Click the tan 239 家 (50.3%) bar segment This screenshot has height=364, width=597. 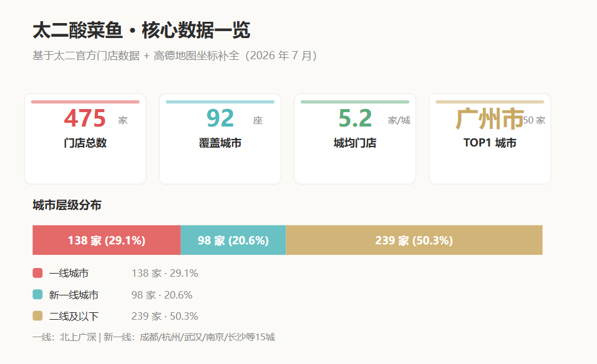coord(414,240)
